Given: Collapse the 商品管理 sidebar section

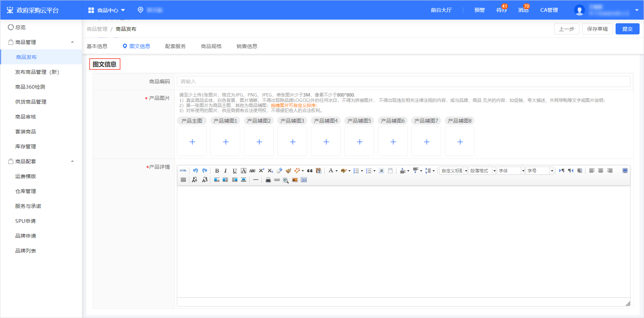Looking at the screenshot, I should coord(72,42).
